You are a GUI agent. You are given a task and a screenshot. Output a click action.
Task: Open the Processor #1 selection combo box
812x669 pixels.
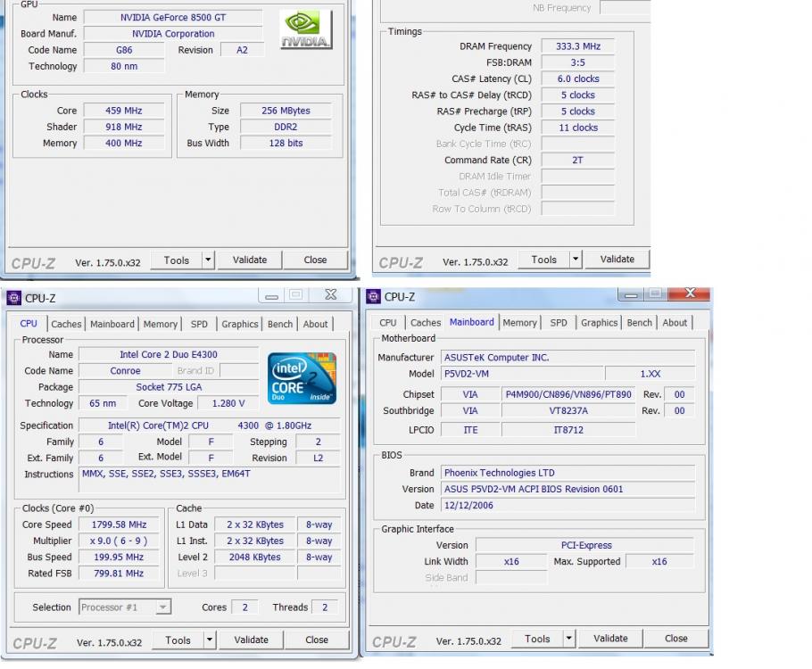[125, 607]
